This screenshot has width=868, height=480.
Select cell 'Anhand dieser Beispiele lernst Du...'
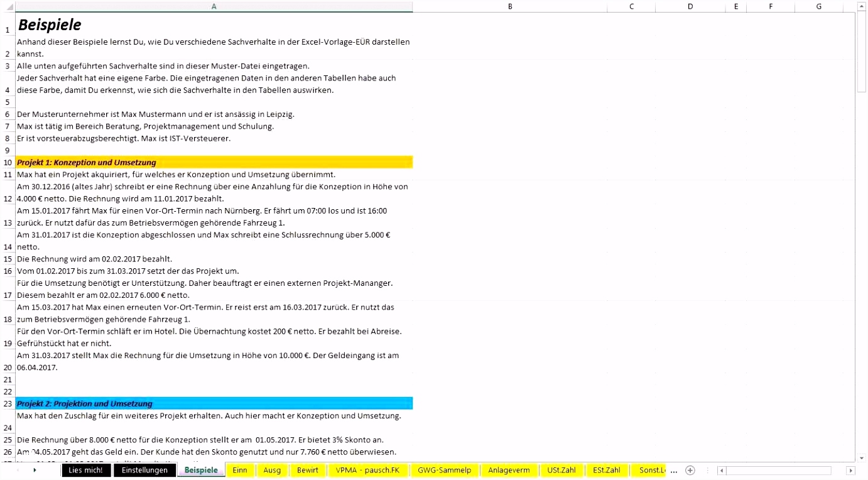[x=214, y=48]
